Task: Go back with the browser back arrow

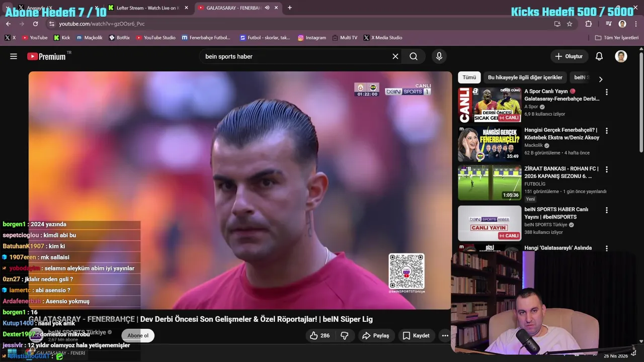Action: pyautogui.click(x=8, y=24)
